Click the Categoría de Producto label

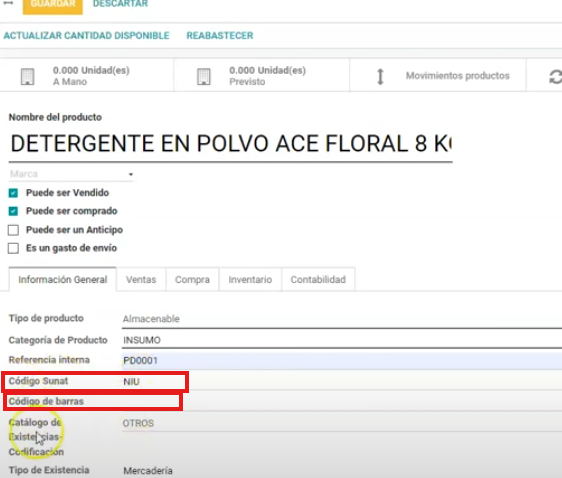(x=58, y=340)
